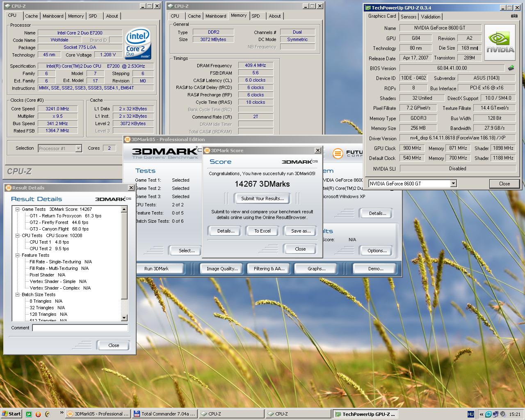
Task: Click the GPU-Z screenshot camera icon
Action: 514,16
